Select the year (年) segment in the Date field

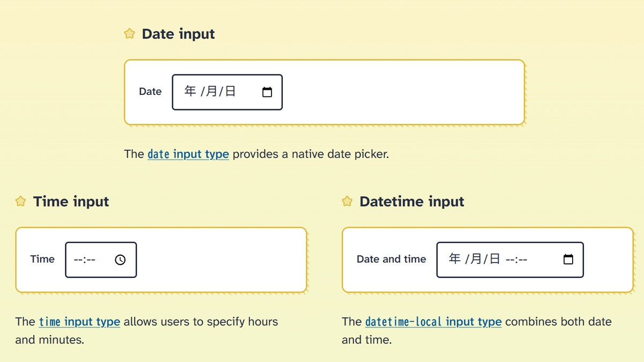190,92
